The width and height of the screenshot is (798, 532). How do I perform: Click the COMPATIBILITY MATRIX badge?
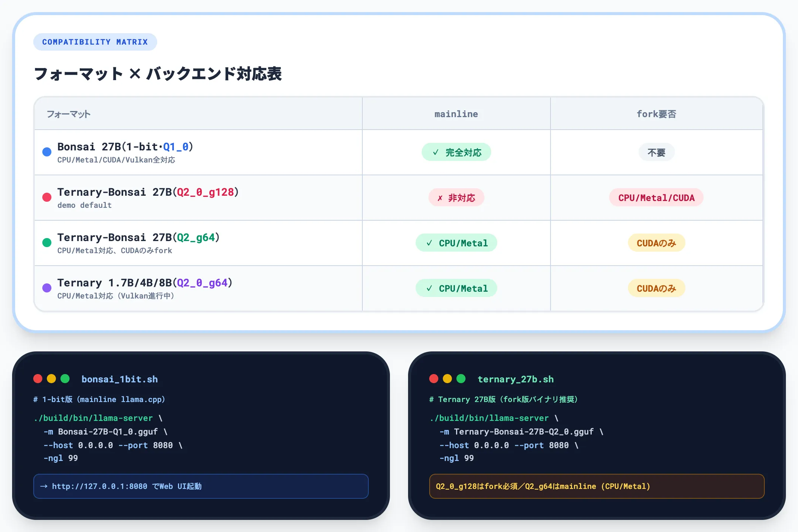click(95, 42)
